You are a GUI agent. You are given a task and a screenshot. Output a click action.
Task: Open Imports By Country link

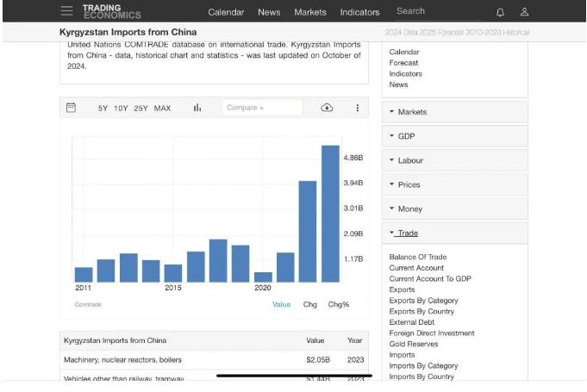pos(422,376)
